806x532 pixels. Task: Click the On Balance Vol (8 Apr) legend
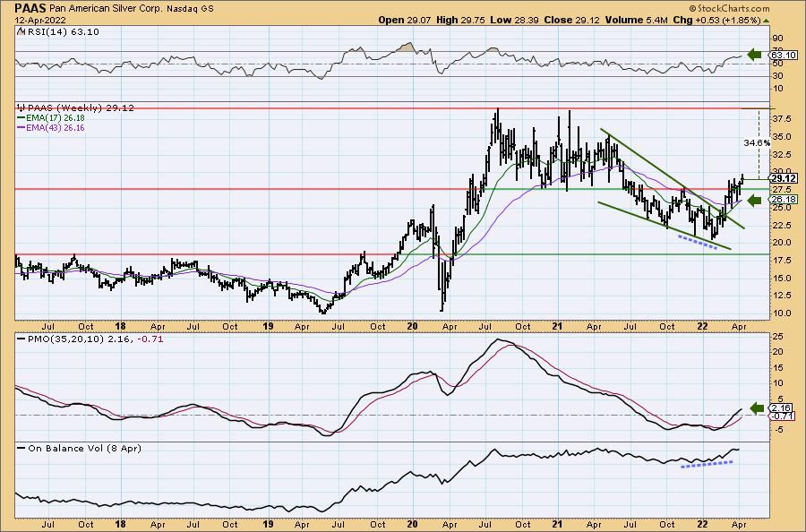[79, 448]
